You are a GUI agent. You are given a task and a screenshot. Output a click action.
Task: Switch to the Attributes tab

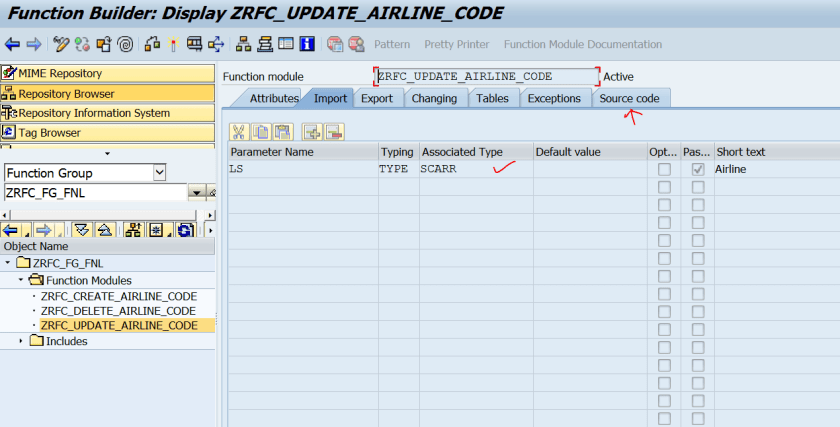point(274,99)
